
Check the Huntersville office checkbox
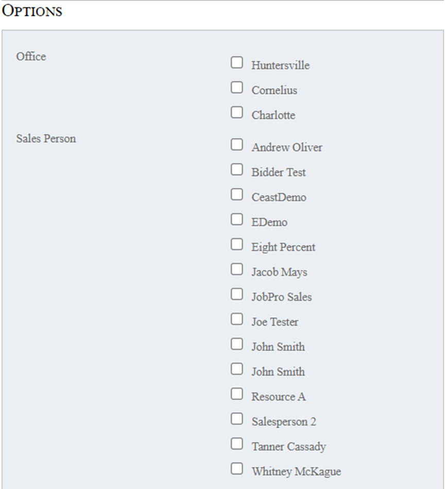click(x=236, y=63)
